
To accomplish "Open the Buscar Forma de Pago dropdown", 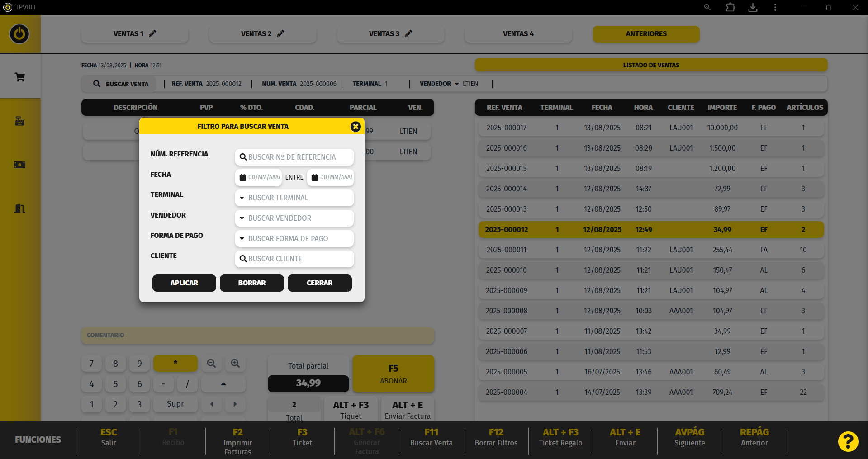I will pos(294,238).
